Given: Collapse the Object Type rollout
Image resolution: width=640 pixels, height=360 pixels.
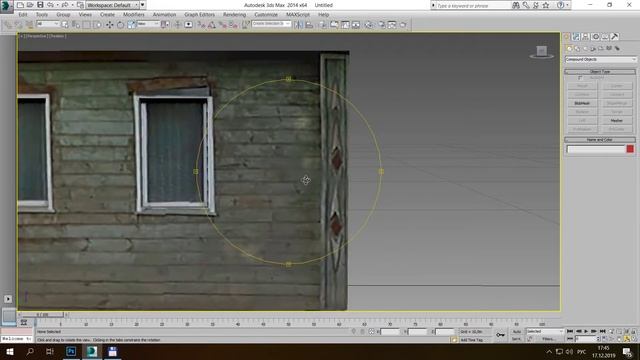Looking at the screenshot, I should [x=600, y=71].
